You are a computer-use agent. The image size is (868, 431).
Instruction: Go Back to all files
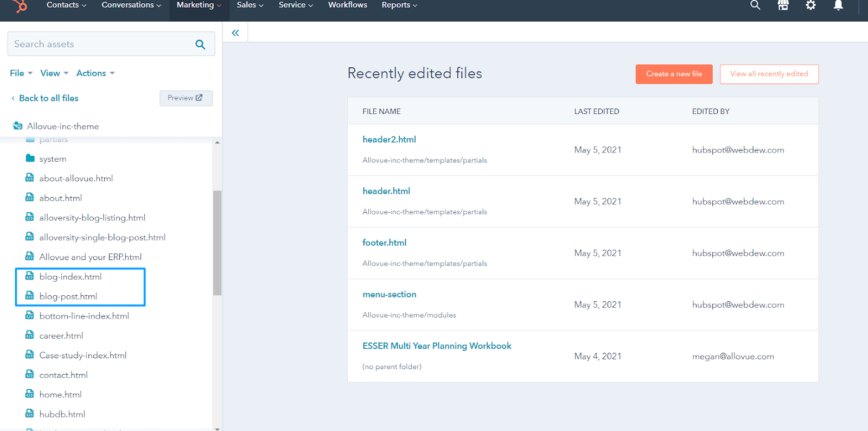click(x=45, y=98)
